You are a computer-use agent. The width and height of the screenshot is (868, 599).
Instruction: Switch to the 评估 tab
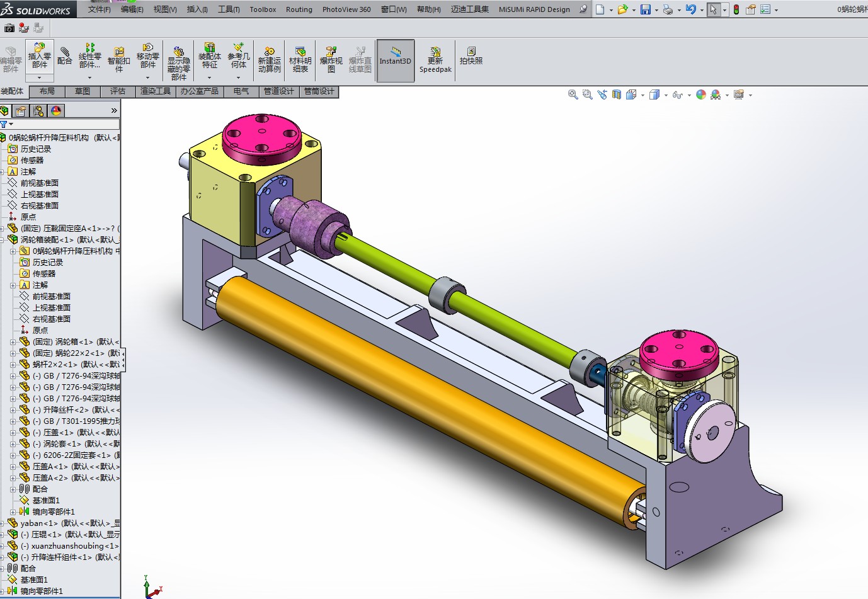tap(118, 91)
